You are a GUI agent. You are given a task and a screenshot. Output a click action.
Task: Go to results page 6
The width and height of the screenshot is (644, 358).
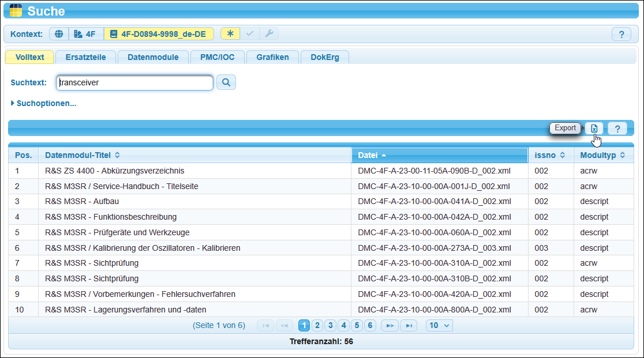tap(370, 326)
